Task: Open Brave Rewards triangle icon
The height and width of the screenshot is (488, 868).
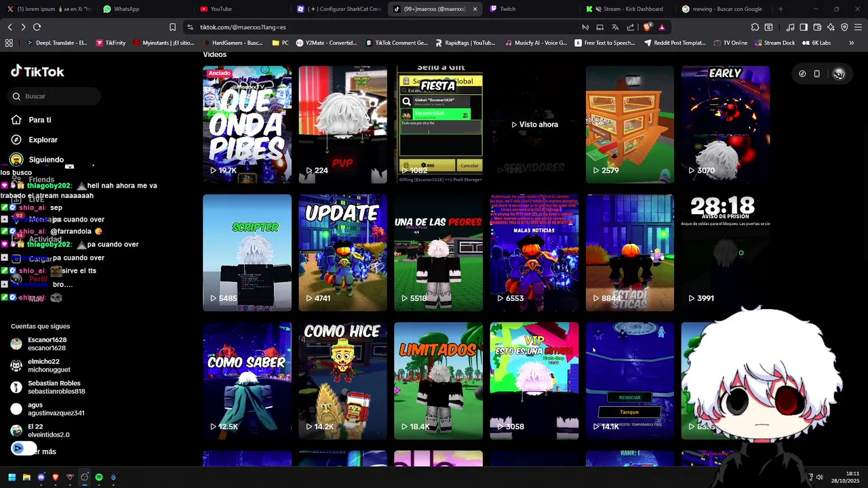Action: [x=662, y=27]
